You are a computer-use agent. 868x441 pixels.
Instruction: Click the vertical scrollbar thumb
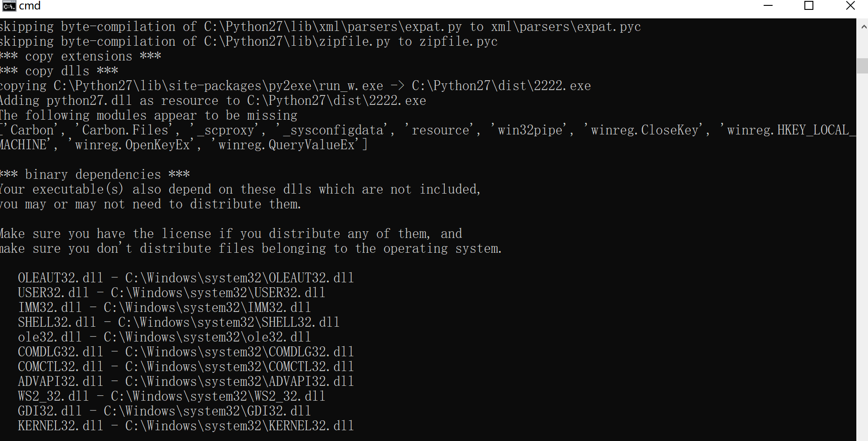(863, 66)
